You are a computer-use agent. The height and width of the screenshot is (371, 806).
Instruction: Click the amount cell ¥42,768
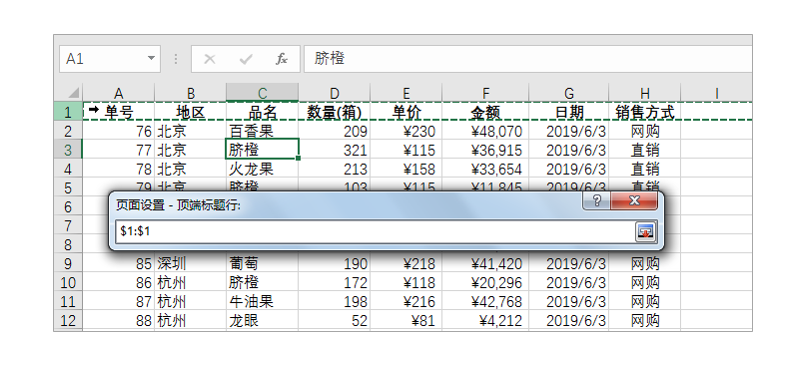(485, 302)
